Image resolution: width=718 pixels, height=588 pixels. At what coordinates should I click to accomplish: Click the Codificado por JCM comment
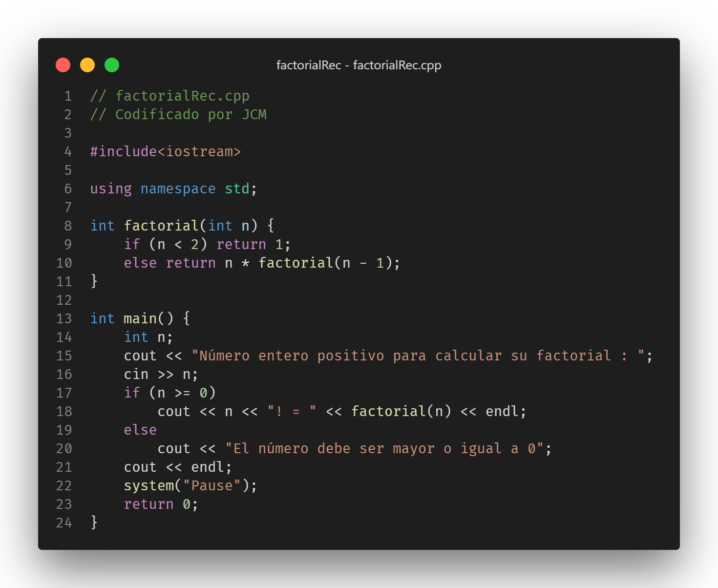pos(178,114)
